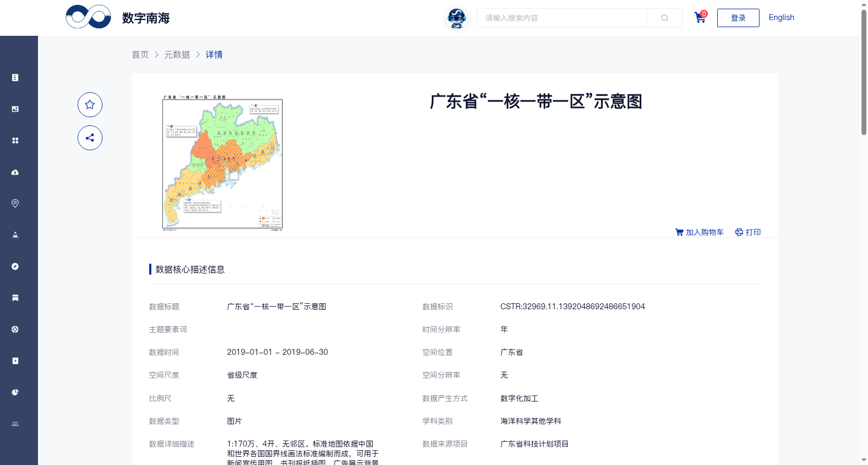Click the laptop icon at sidebar bottom

tap(15, 424)
